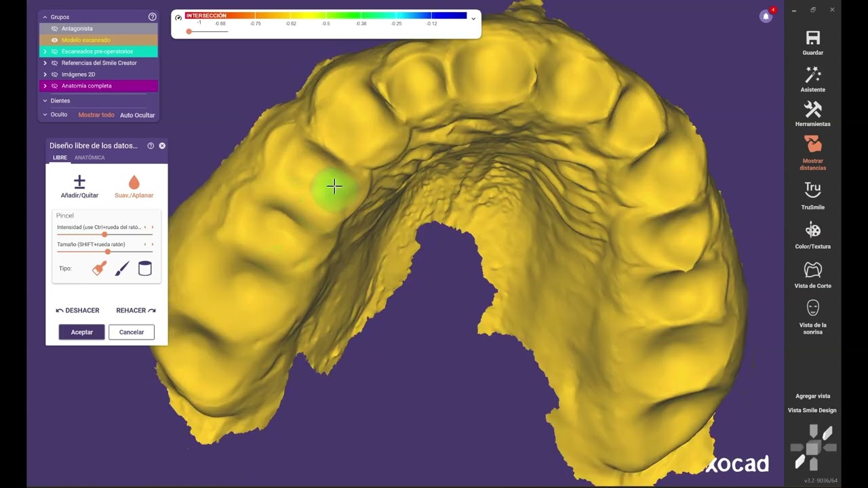Viewport: 868px width, 488px height.
Task: Show Referencias del Smile Creator
Action: click(x=55, y=63)
